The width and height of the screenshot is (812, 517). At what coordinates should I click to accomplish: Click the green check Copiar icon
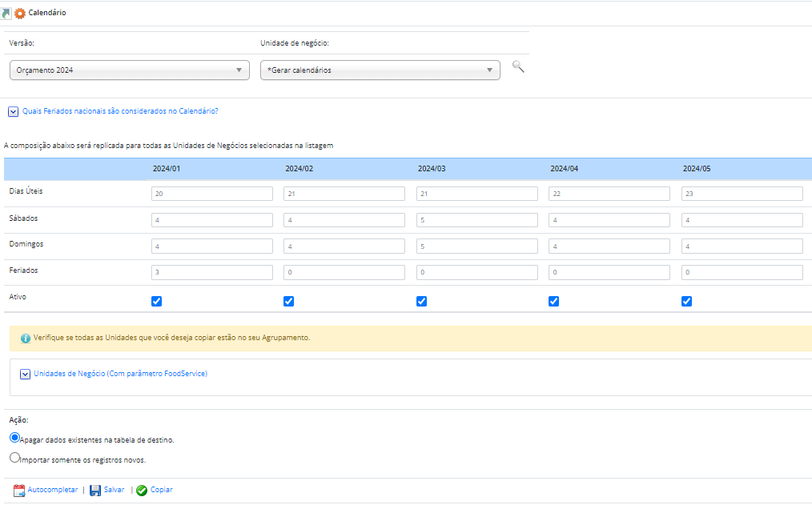tap(142, 490)
